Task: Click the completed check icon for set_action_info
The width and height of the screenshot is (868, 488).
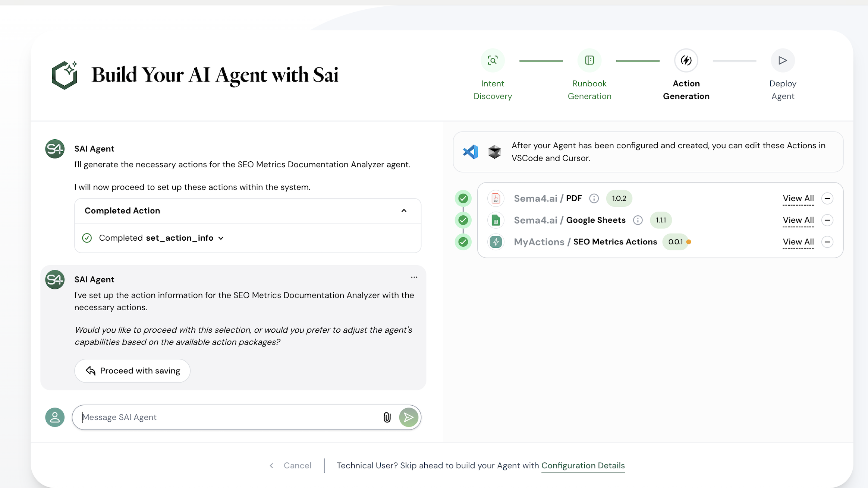Action: pyautogui.click(x=87, y=238)
